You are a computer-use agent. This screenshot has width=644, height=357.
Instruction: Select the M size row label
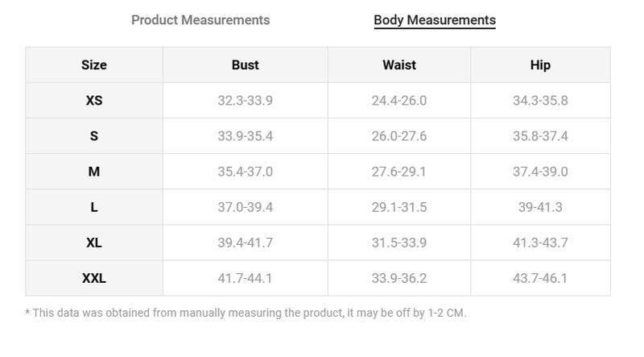click(x=94, y=172)
